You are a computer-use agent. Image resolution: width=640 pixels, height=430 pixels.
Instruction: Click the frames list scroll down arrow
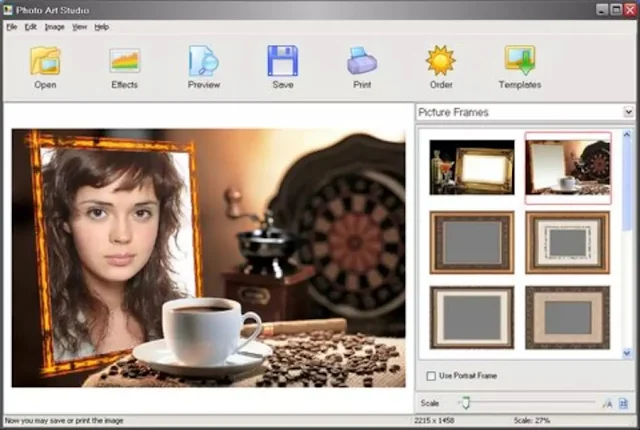627,353
